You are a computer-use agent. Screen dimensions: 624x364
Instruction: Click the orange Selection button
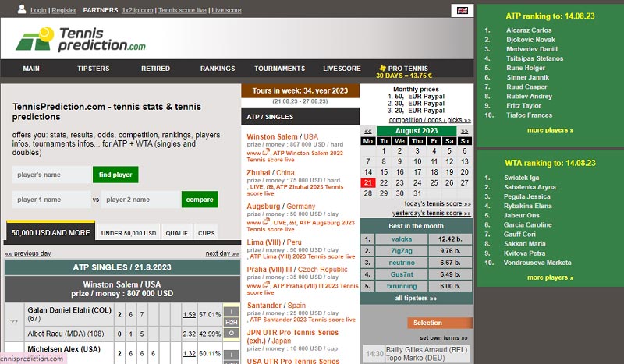440,323
